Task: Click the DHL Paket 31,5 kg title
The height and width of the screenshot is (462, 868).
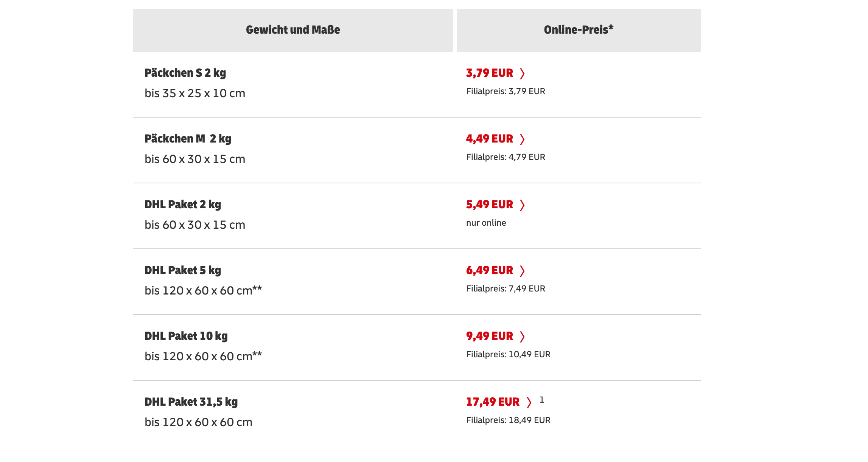Action: point(191,402)
